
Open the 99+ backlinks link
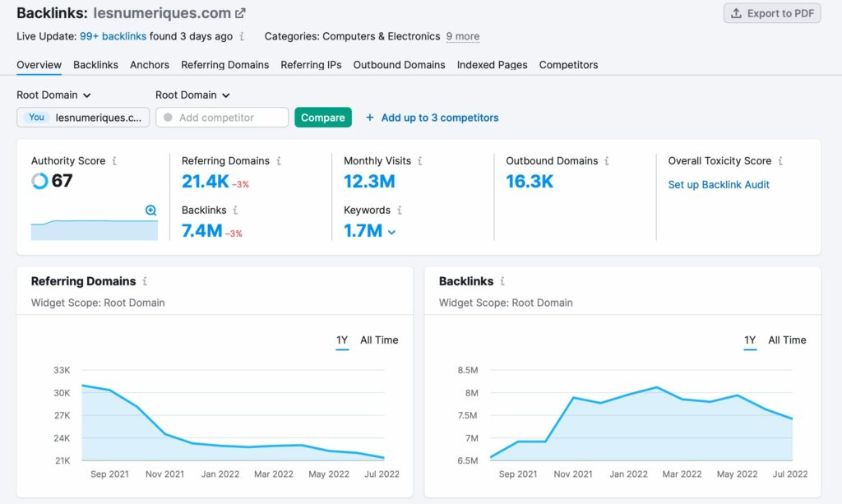pyautogui.click(x=113, y=36)
